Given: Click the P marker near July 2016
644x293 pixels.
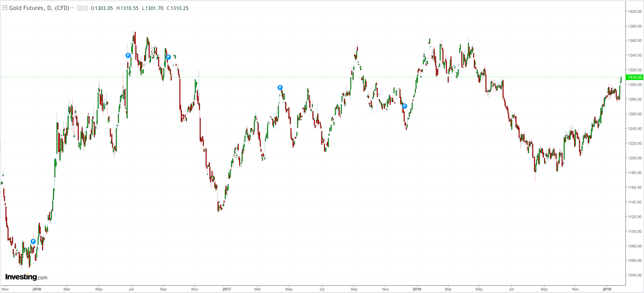Looking at the screenshot, I should point(128,55).
